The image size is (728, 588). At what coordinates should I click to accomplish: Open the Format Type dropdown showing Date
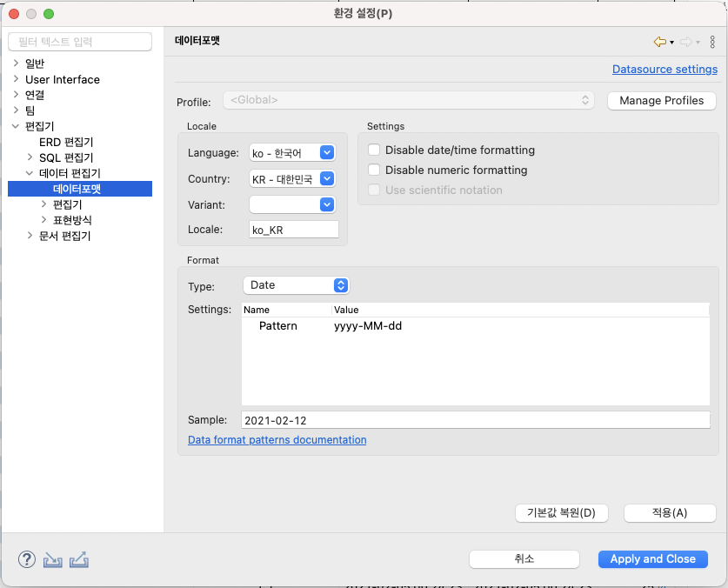point(340,284)
